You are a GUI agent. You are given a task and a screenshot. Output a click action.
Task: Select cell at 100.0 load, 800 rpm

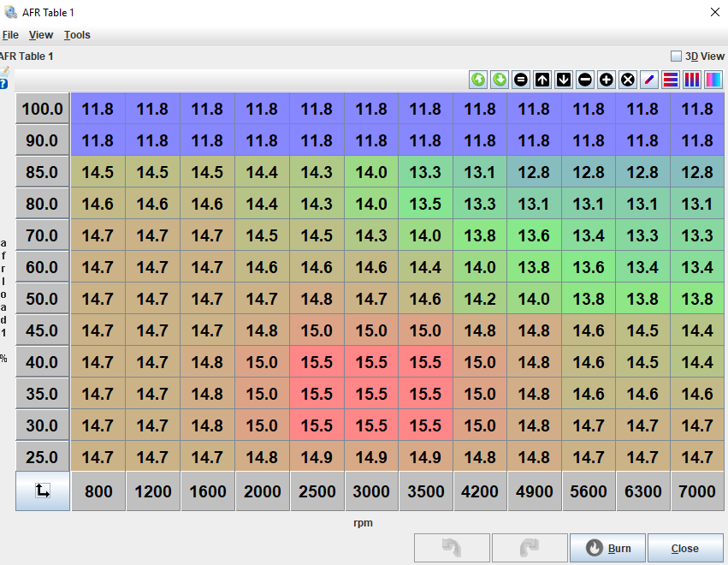tap(98, 109)
